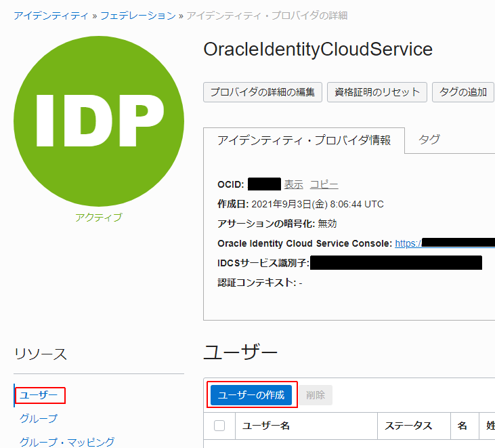The height and width of the screenshot is (448, 495).
Task: Click the 作成日 date value
Action: tap(318, 204)
